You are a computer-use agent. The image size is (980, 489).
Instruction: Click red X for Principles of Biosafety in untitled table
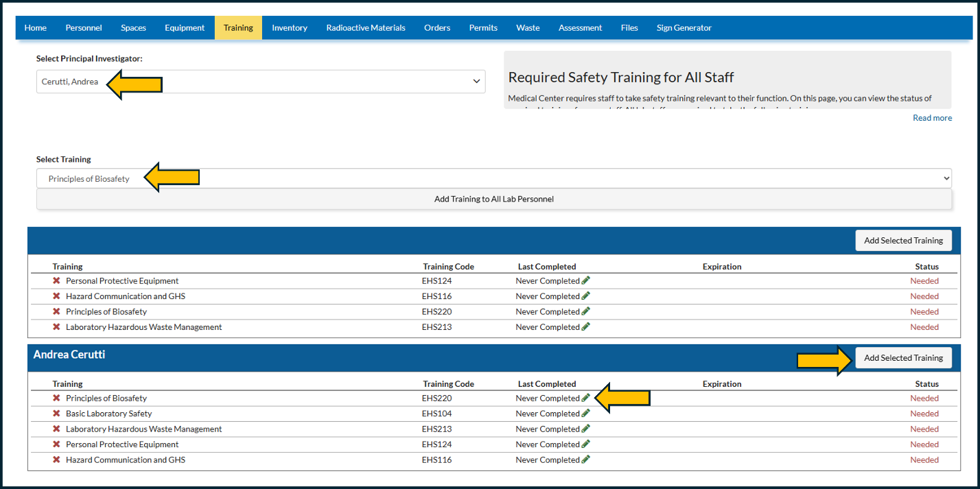pyautogui.click(x=56, y=311)
